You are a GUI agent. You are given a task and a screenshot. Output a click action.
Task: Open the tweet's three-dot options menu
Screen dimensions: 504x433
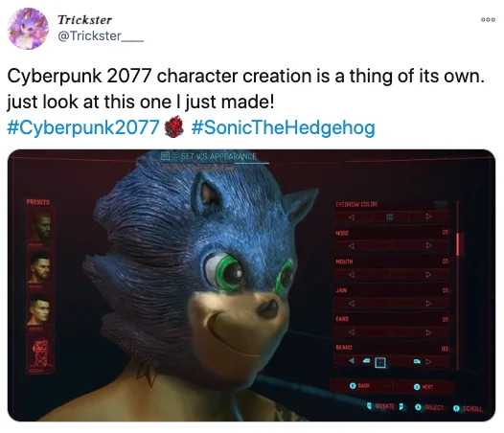488,19
